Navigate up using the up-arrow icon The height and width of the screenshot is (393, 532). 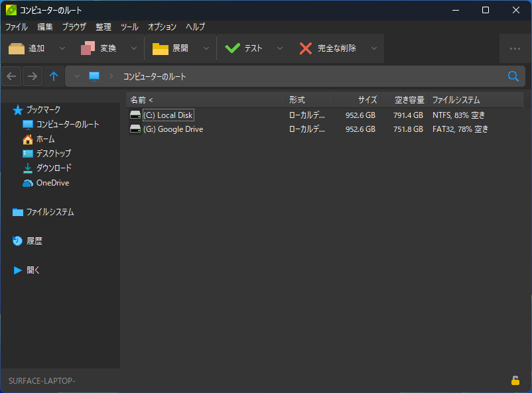pos(54,76)
